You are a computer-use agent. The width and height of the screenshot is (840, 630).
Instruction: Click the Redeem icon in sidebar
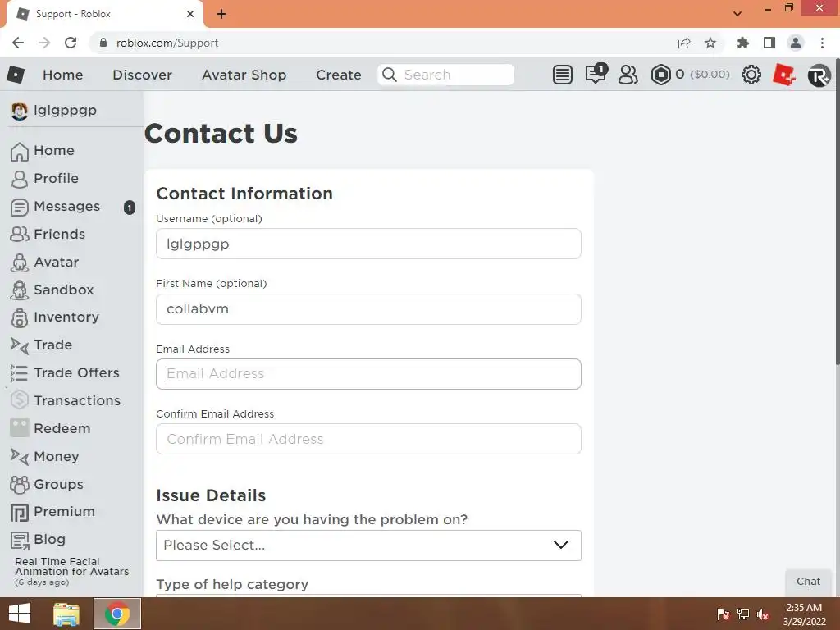pos(20,428)
